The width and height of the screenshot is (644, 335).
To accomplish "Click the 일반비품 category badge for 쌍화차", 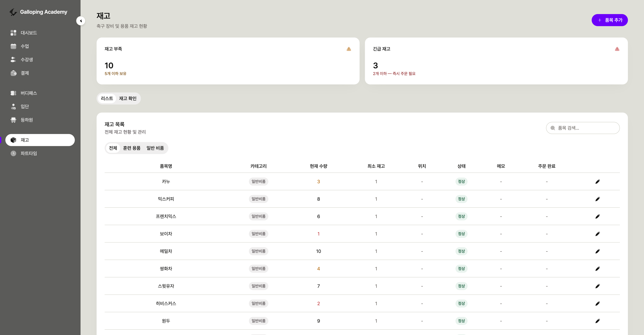I will coord(258,269).
